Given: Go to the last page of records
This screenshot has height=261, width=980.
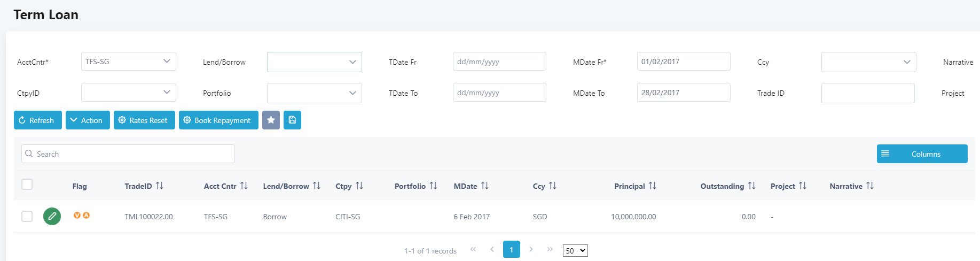Looking at the screenshot, I should coord(550,249).
